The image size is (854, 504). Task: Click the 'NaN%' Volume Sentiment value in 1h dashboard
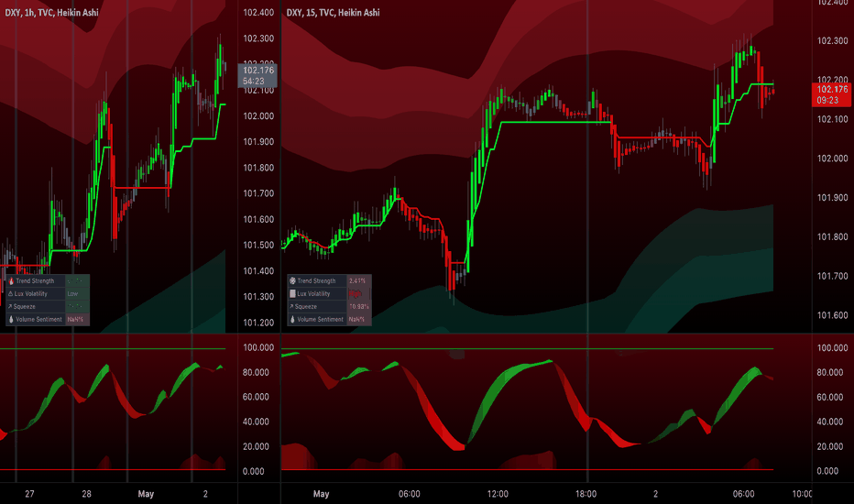[75, 319]
